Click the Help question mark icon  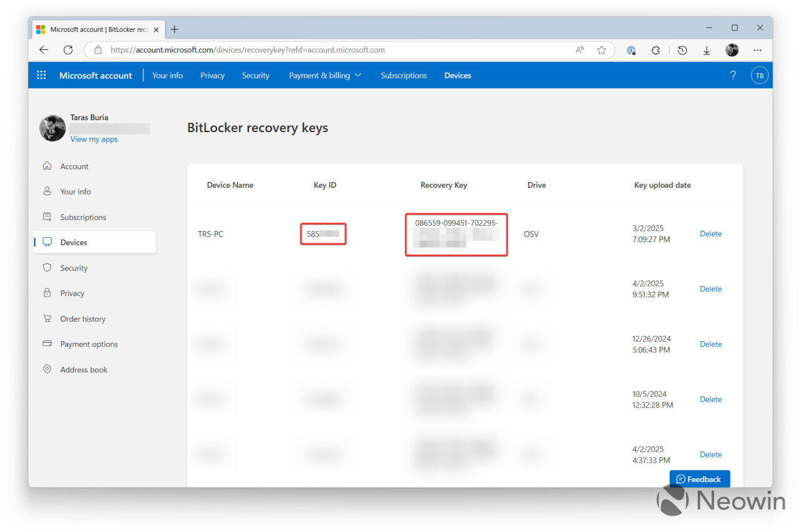click(x=733, y=75)
